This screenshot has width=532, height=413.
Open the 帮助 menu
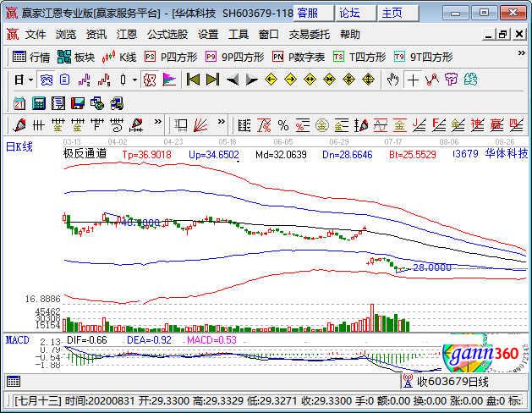click(350, 34)
